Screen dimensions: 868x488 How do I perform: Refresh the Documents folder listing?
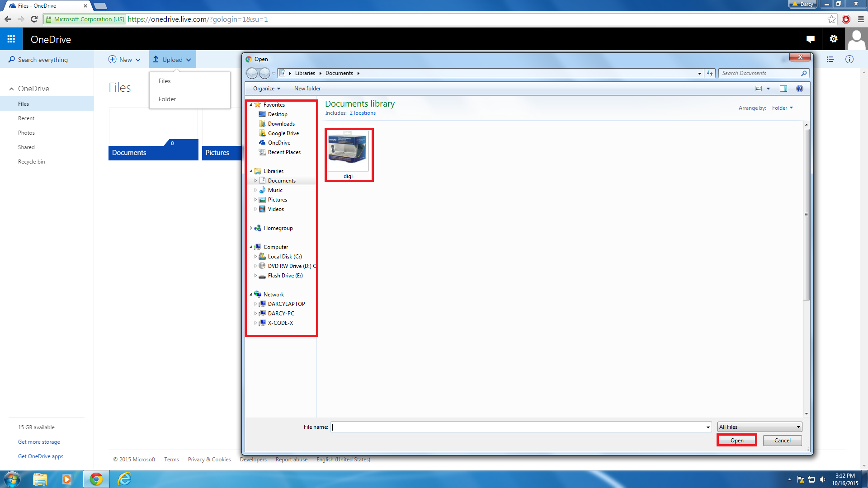pyautogui.click(x=710, y=73)
